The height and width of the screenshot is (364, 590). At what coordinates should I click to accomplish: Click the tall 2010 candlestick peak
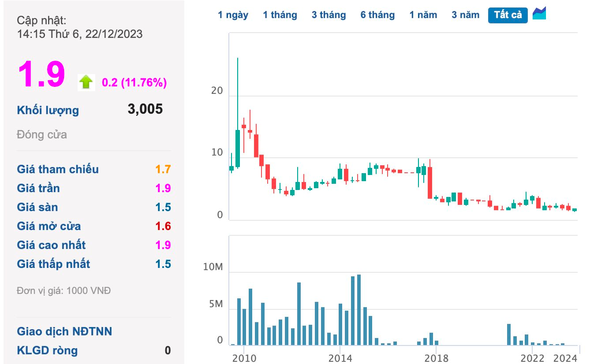(x=238, y=113)
